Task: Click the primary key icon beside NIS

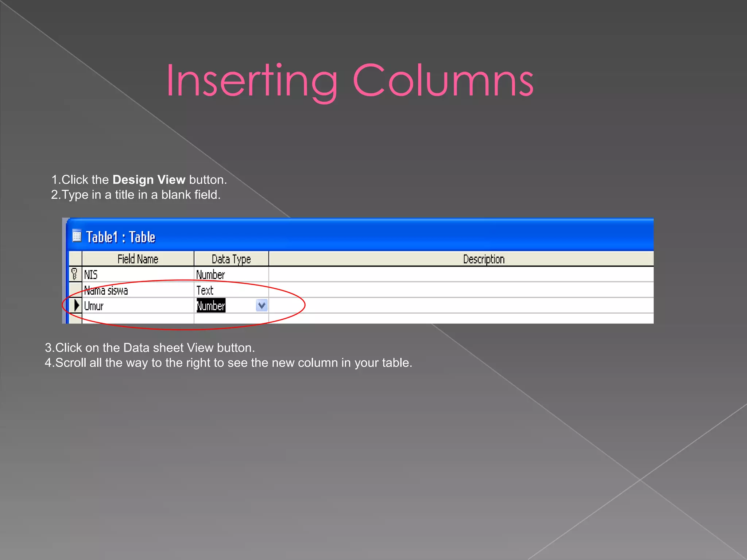Action: (x=75, y=274)
